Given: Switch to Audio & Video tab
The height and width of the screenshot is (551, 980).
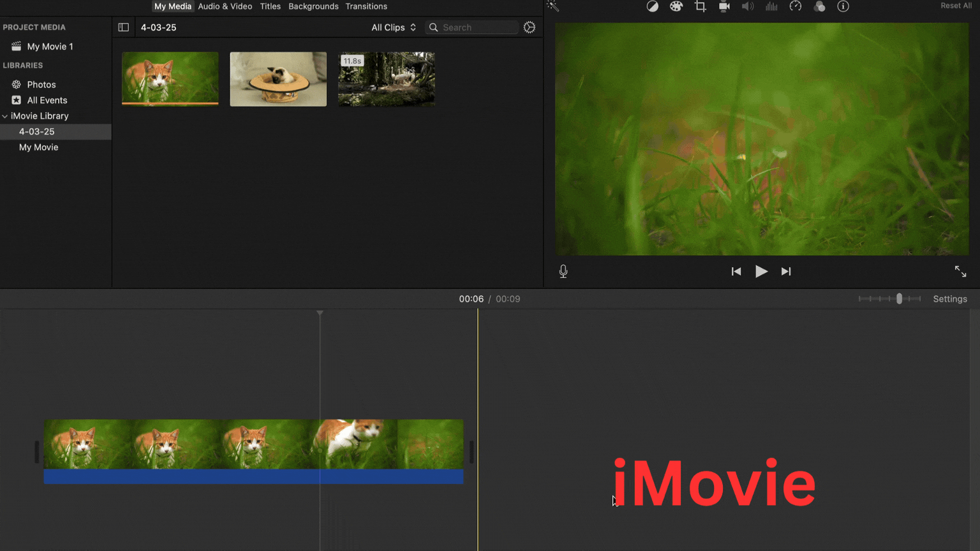Looking at the screenshot, I should (x=225, y=6).
